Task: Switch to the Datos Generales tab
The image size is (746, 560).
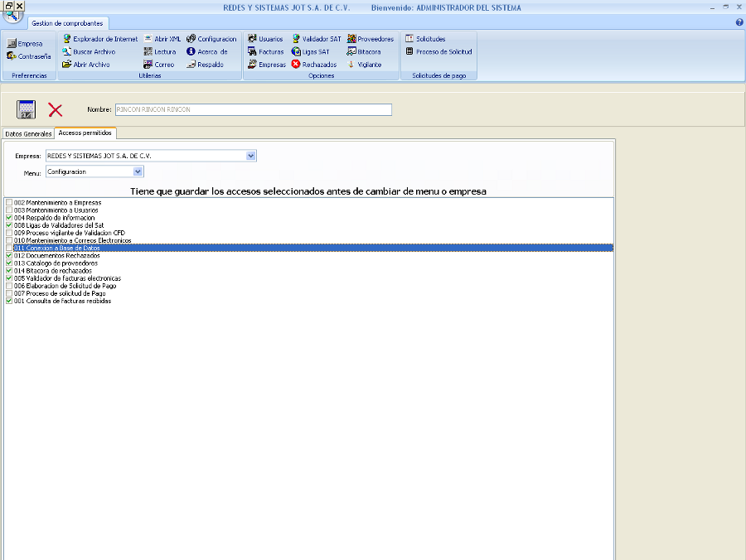Action: coord(28,133)
